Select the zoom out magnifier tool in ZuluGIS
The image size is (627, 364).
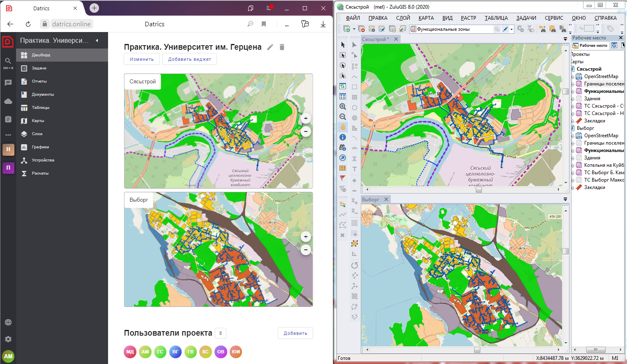343,117
